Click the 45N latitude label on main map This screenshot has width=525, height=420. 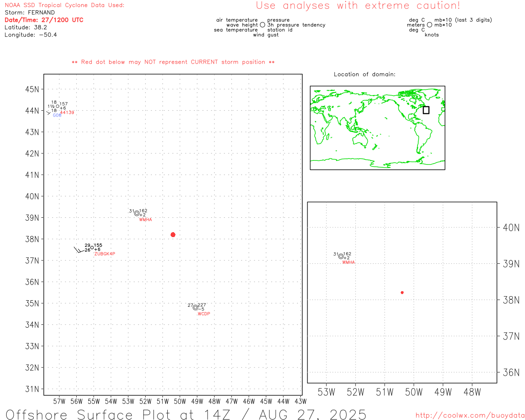tap(32, 89)
